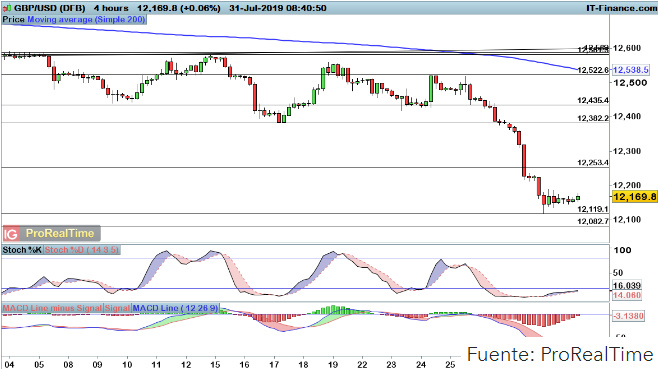Click the -3.1380 MACD value
This screenshot has height=369, width=658.
tap(628, 316)
